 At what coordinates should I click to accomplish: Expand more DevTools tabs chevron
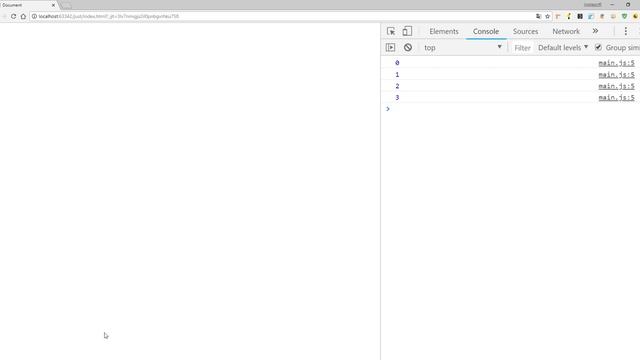coord(595,31)
